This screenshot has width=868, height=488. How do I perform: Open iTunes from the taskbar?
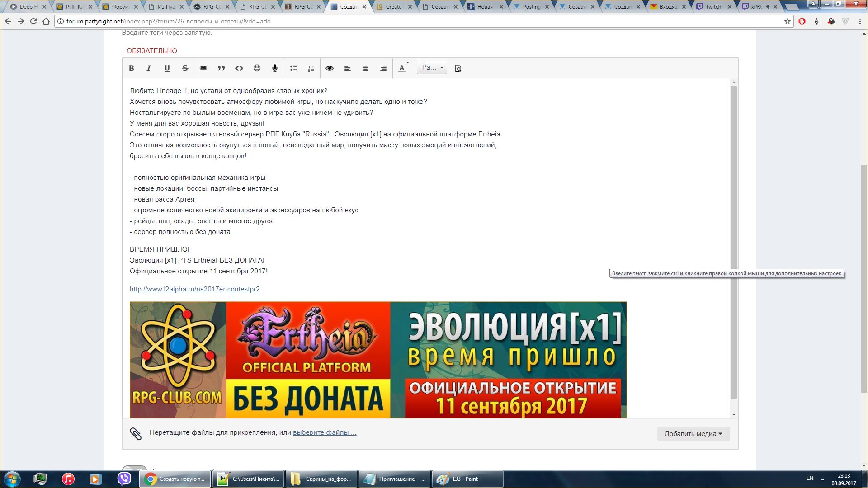coord(68,479)
